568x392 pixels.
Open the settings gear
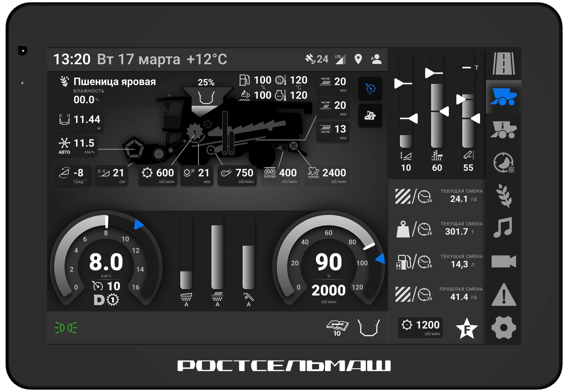click(503, 327)
